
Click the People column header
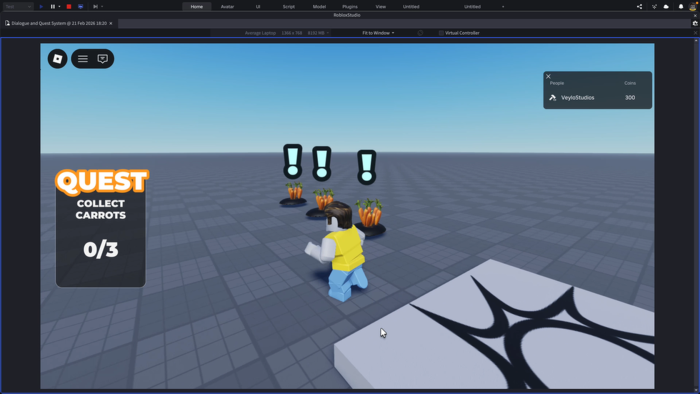coord(557,83)
